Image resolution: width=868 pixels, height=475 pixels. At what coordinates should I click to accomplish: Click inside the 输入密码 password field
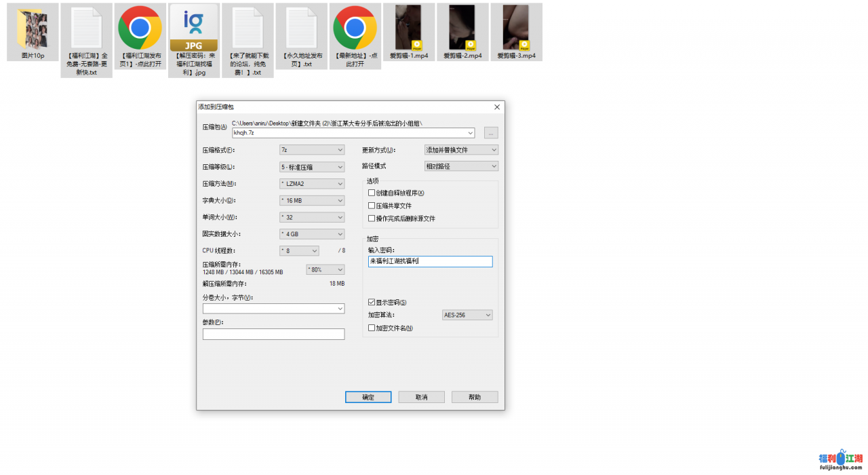(x=429, y=261)
